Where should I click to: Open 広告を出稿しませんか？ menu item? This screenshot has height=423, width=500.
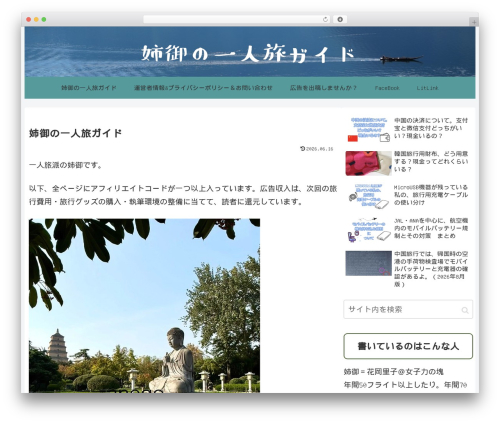[x=323, y=88]
